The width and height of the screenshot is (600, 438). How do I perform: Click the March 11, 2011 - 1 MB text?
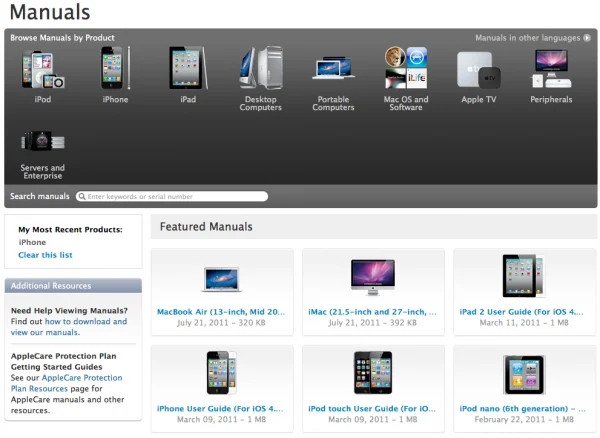coord(524,323)
